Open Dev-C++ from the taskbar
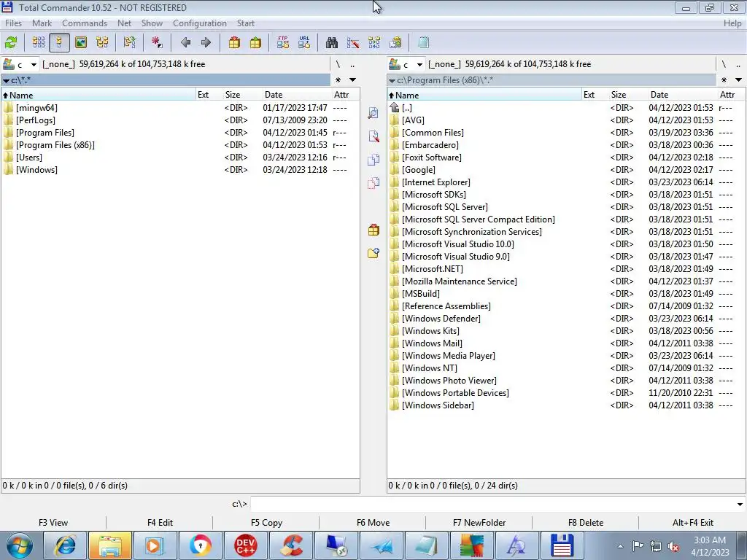The width and height of the screenshot is (747, 560). 246,545
